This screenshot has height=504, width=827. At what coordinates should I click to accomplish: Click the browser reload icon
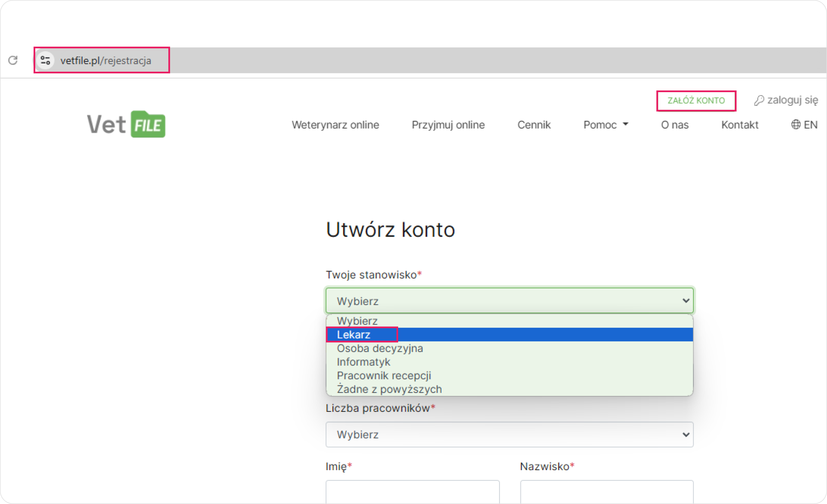pyautogui.click(x=13, y=60)
